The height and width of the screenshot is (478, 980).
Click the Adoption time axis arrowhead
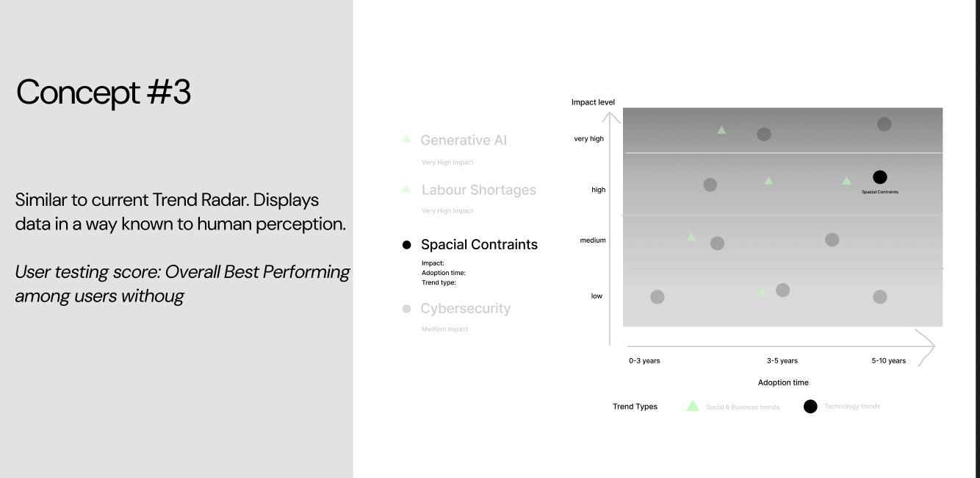(926, 346)
